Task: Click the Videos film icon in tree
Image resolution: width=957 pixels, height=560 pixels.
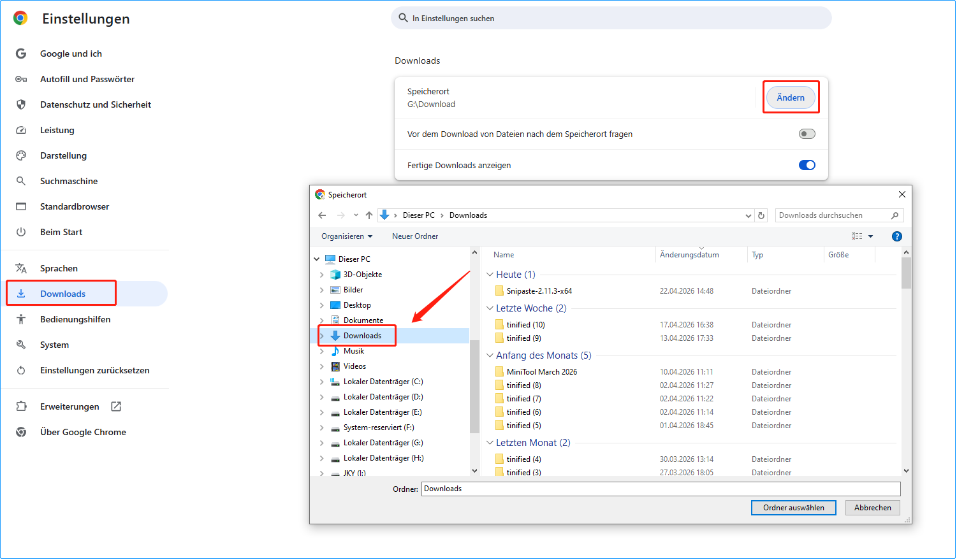Action: (335, 366)
